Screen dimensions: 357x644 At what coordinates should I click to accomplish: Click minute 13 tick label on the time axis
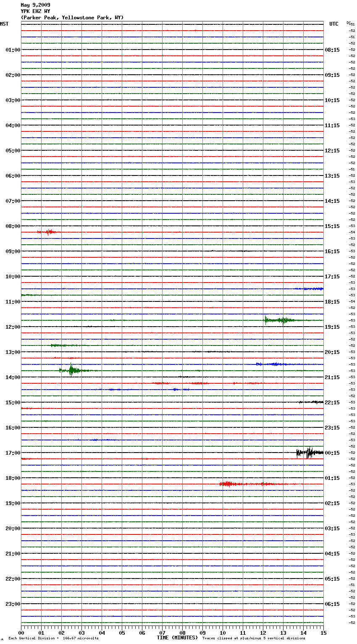(x=283, y=633)
